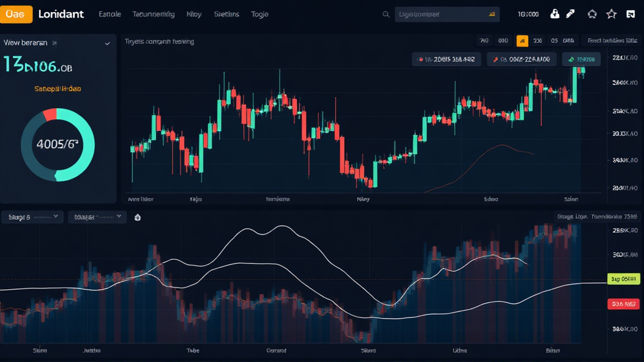Click the pentagon badge icon beside the star

[592, 14]
